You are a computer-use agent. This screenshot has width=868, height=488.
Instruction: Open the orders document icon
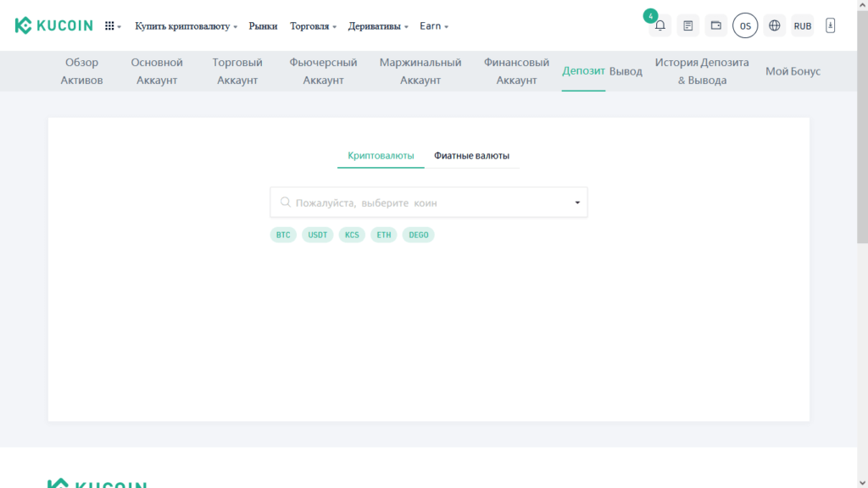687,25
